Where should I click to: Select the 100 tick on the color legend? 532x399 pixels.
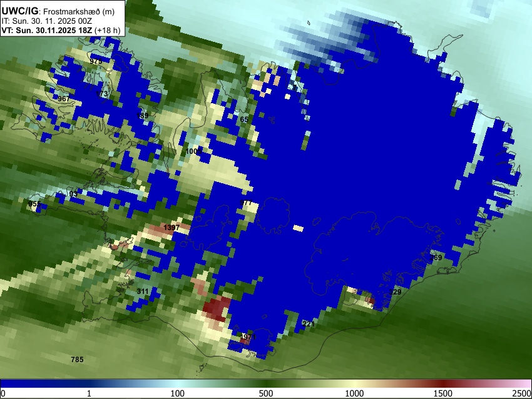pyautogui.click(x=177, y=393)
